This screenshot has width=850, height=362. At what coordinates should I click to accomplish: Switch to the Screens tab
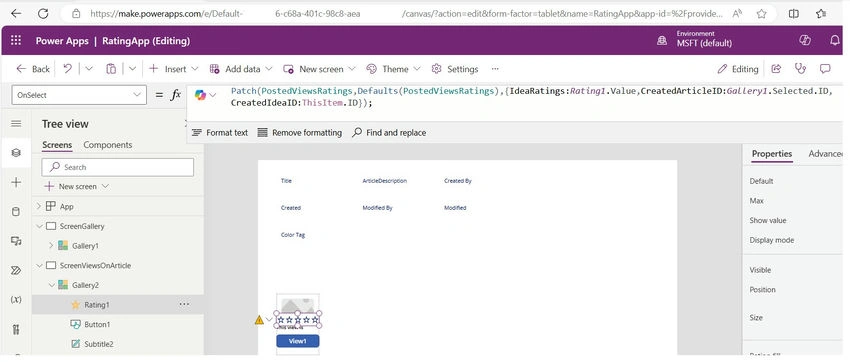pos(57,145)
